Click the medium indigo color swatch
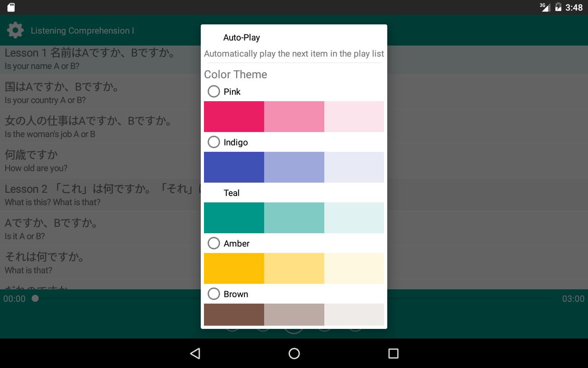The width and height of the screenshot is (588, 368). click(x=294, y=167)
